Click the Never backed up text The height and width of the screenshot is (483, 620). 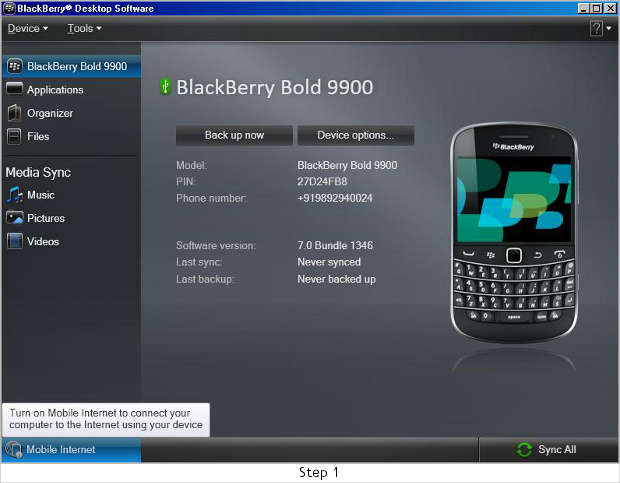(336, 279)
